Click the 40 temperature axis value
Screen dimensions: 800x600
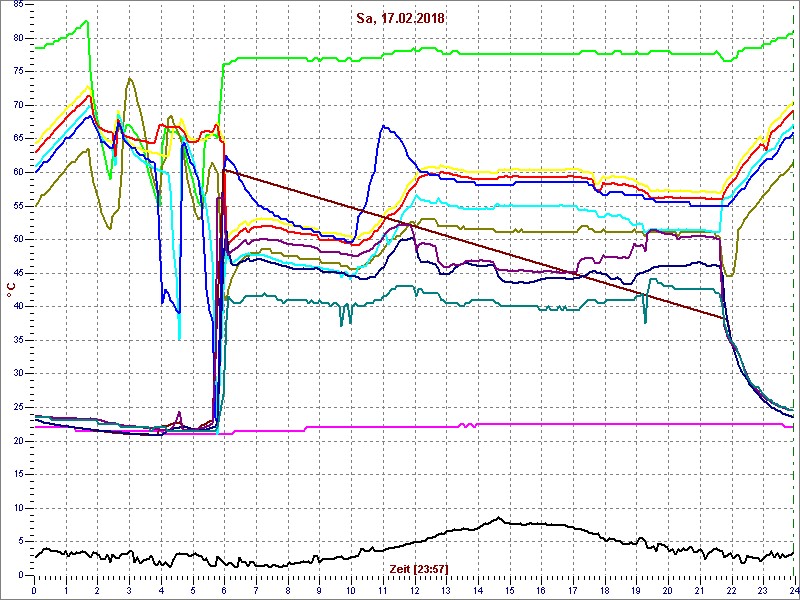click(x=18, y=307)
